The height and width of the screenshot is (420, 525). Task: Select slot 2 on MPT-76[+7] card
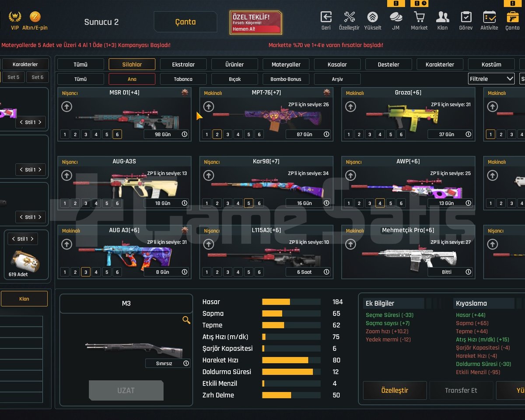pos(217,134)
